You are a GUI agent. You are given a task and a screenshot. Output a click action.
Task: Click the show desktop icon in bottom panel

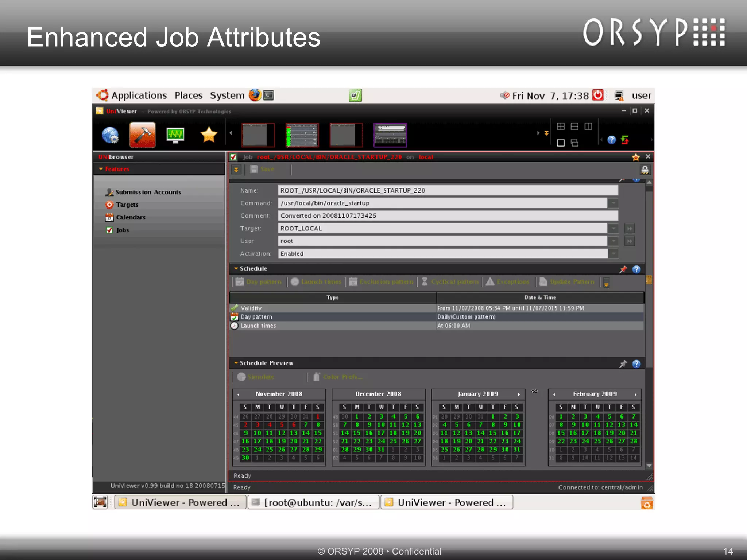coord(100,502)
